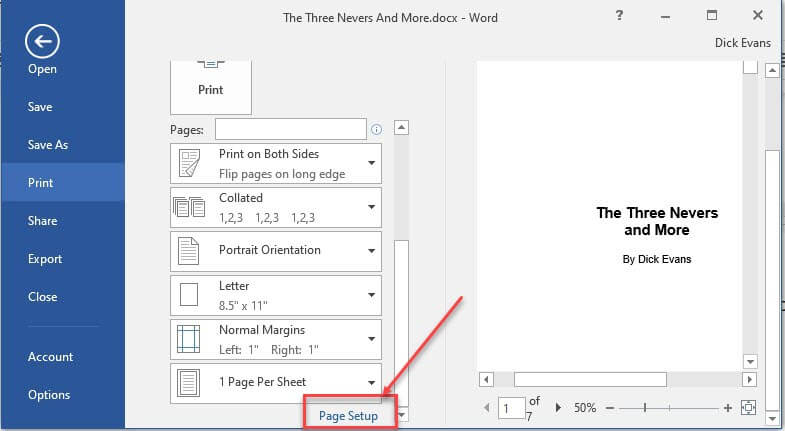
Task: Expand the Print on Both Sides dropdown
Action: 371,163
